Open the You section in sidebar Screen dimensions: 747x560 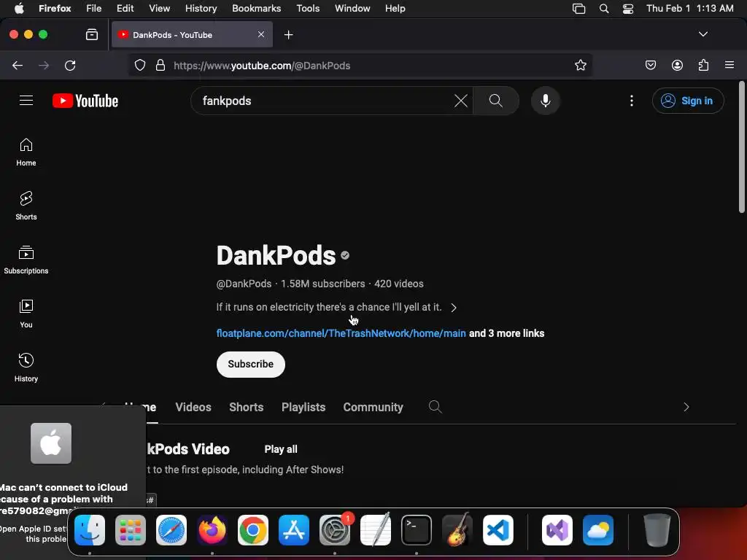(26, 314)
